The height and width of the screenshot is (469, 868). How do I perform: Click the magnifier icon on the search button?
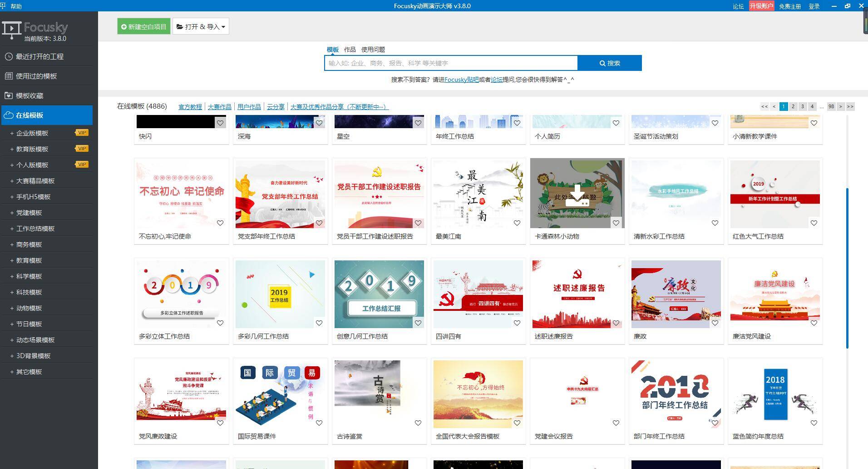click(602, 63)
